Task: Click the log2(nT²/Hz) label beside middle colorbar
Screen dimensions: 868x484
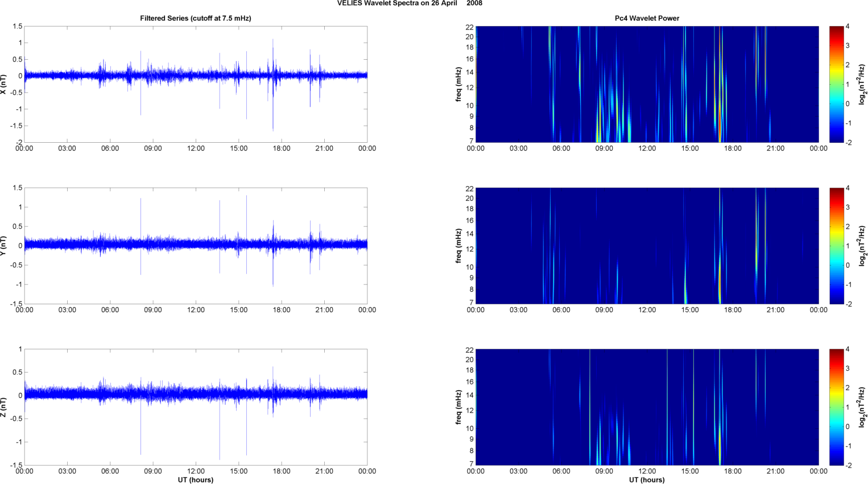Action: (x=862, y=246)
